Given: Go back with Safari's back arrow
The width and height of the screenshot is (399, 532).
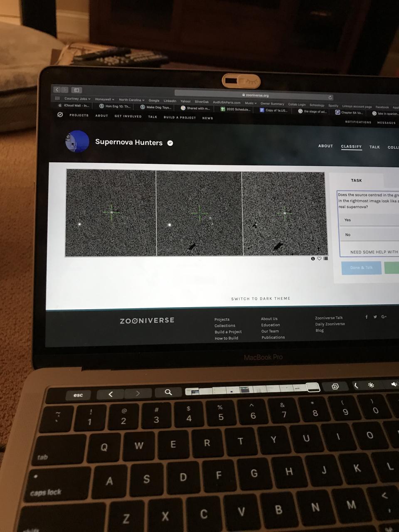Looking at the screenshot, I should pos(57,89).
